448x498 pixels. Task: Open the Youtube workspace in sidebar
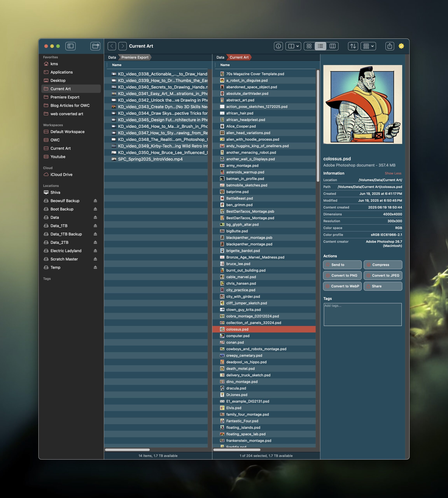pyautogui.click(x=58, y=157)
